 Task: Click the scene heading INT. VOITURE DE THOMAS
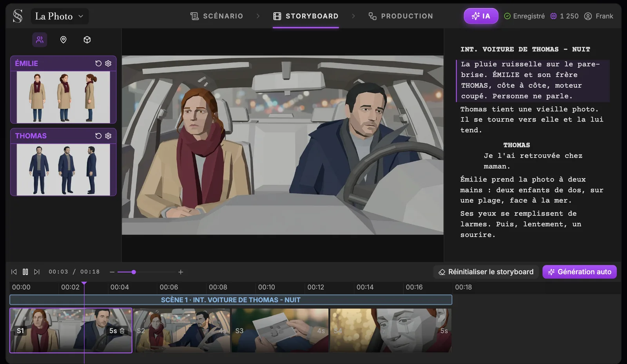point(525,49)
